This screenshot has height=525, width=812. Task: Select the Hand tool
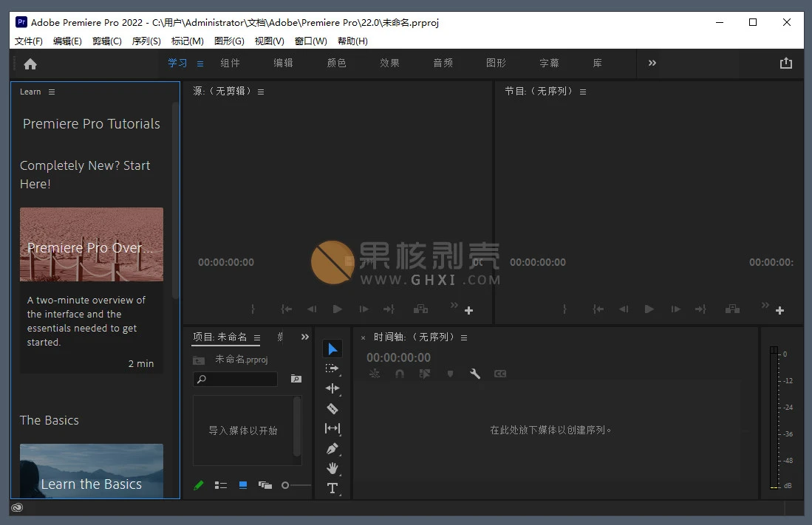click(x=332, y=468)
